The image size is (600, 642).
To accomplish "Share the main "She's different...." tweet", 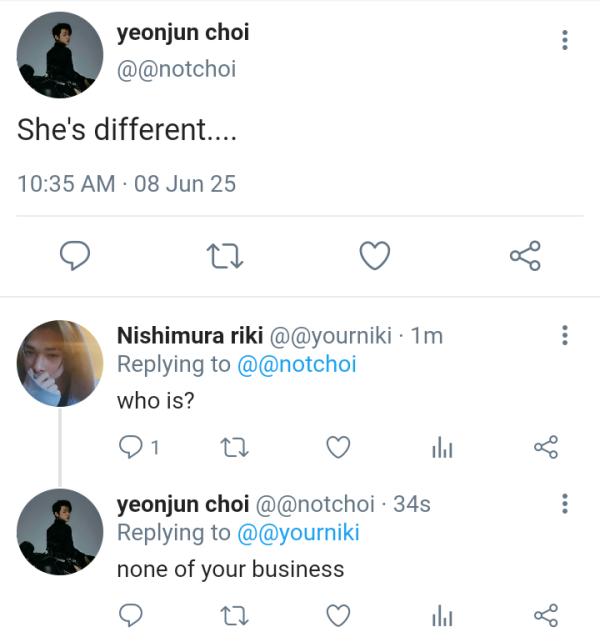I will [525, 257].
